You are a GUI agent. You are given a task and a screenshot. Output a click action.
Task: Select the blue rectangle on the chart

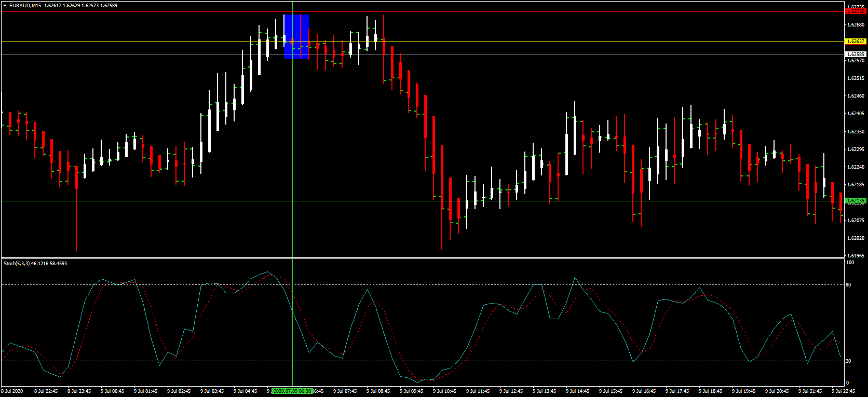[296, 36]
